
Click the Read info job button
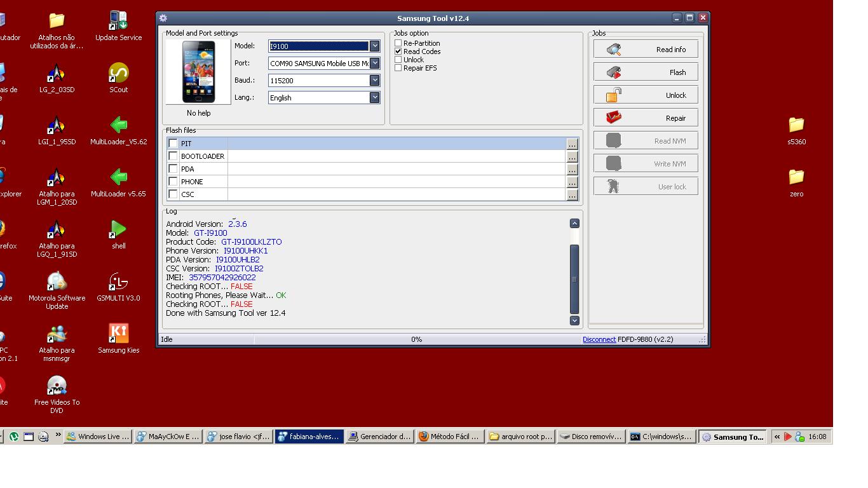point(646,50)
